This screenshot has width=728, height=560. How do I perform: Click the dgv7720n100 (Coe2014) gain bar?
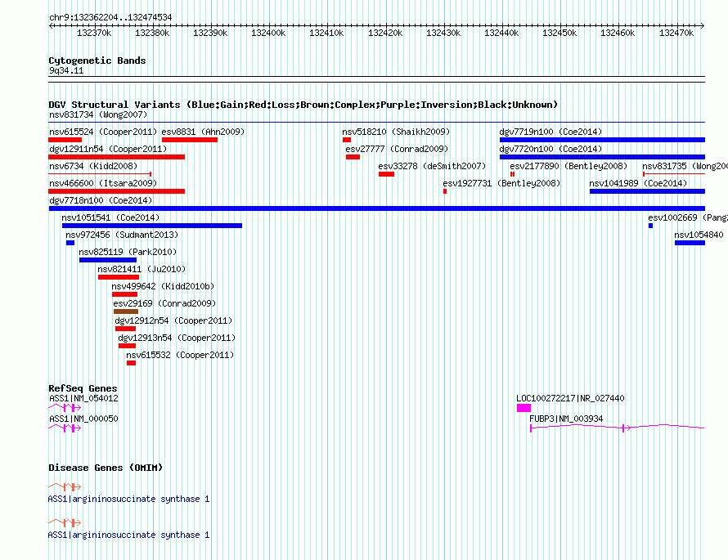point(602,157)
